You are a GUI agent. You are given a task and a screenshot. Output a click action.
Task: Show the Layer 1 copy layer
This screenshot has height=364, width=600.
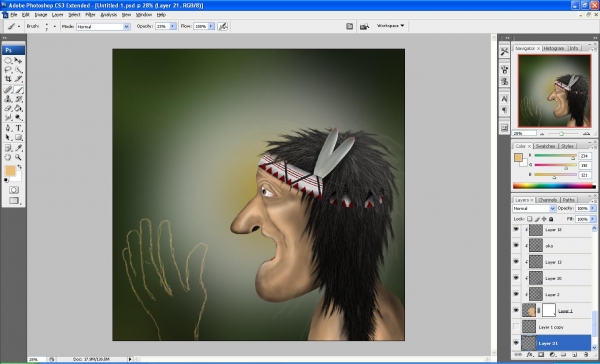pos(516,327)
